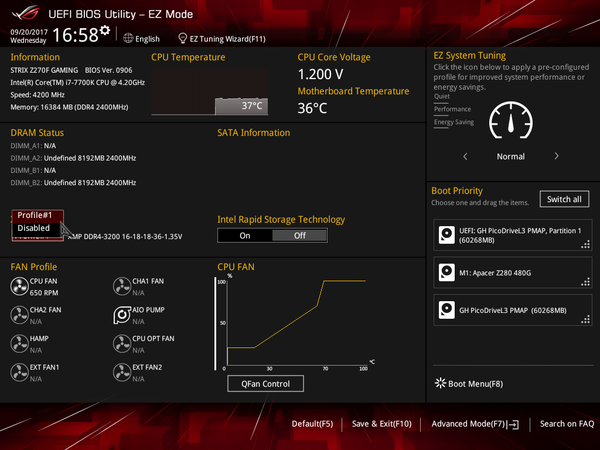
Task: Load Default(F5) settings
Action: [x=312, y=424]
